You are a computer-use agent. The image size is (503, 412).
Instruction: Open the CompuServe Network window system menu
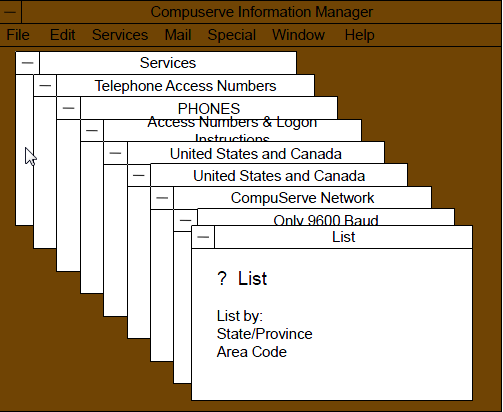point(162,198)
